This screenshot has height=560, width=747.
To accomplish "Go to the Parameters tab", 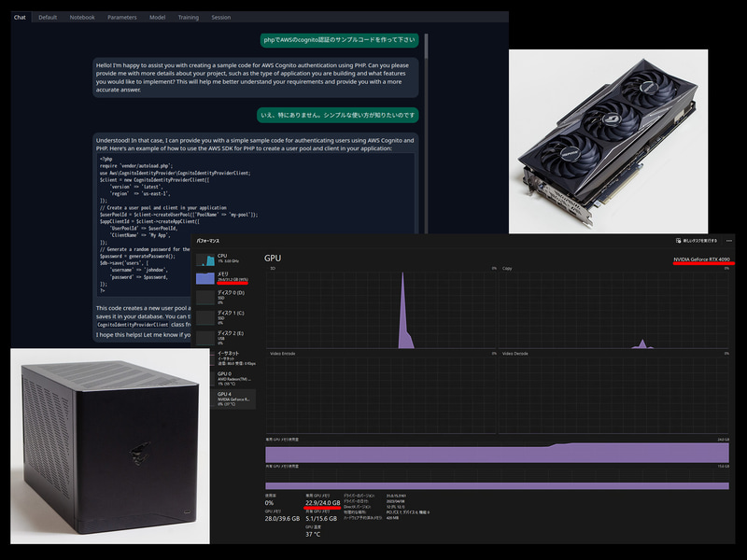I will point(122,17).
